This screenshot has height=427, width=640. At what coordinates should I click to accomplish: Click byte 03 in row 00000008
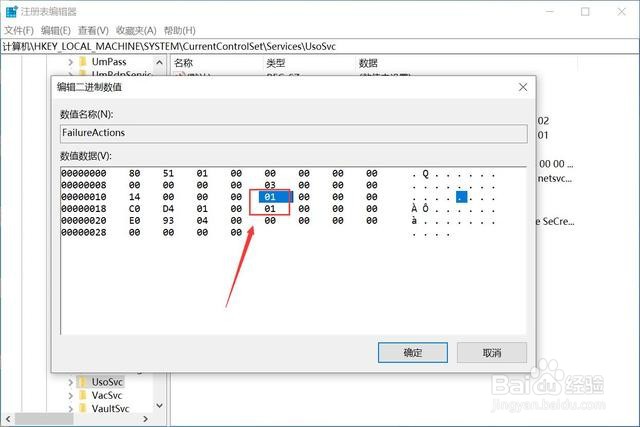click(x=270, y=185)
